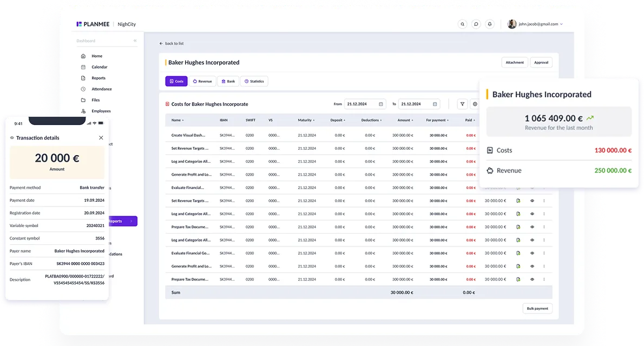The height and width of the screenshot is (346, 644).
Task: Open Files in the sidebar menu
Action: pos(96,100)
